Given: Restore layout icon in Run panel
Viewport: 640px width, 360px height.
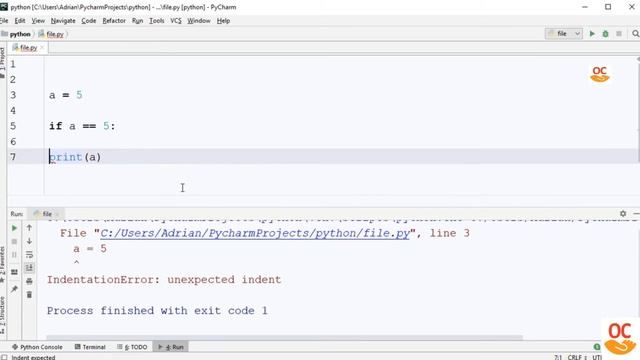Looking at the screenshot, I should click(14, 272).
